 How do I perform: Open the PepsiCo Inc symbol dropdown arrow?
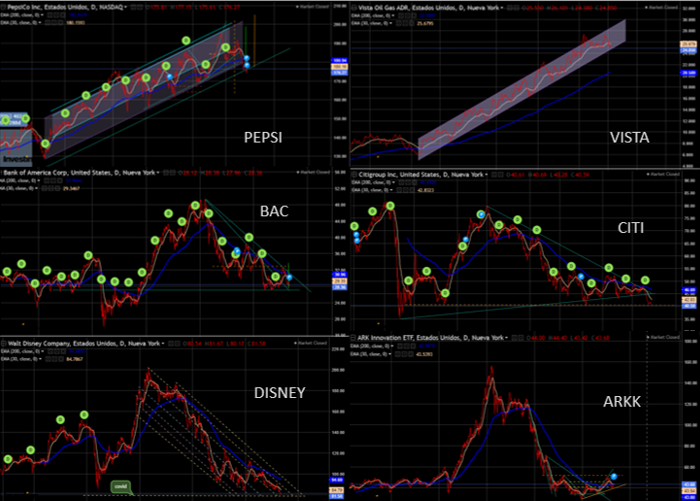click(125, 7)
